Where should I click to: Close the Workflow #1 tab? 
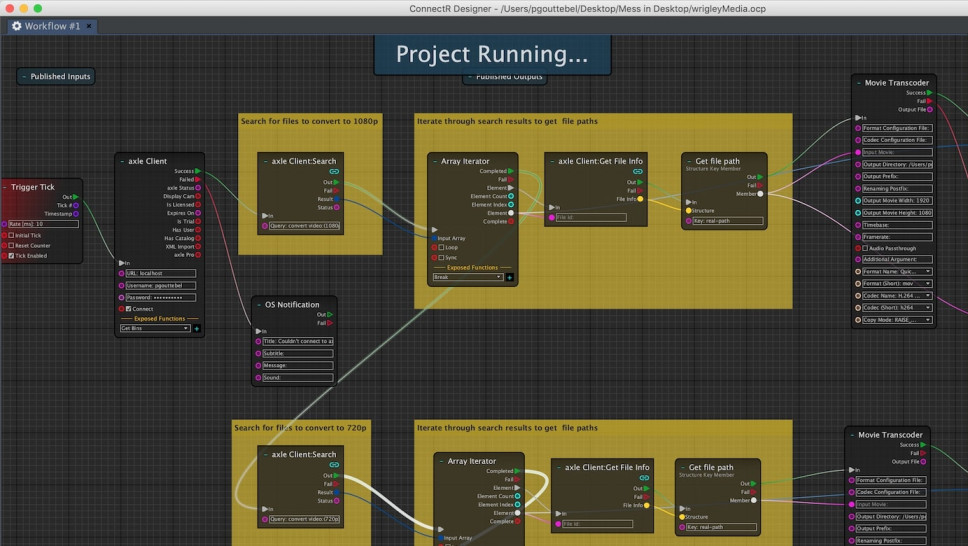tap(89, 26)
